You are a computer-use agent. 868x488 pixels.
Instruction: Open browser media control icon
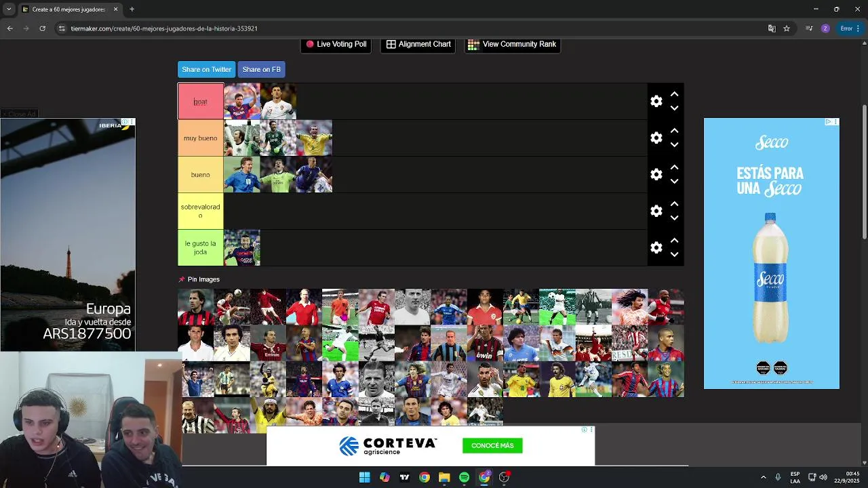809,28
